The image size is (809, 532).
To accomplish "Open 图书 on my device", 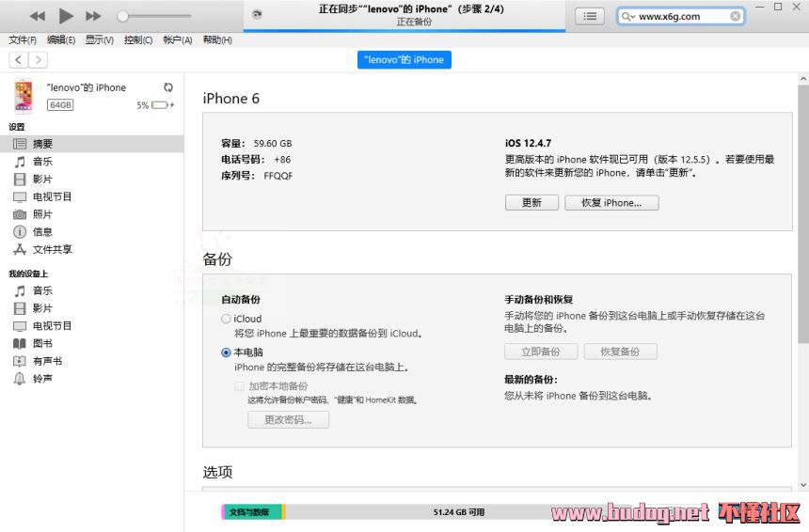I will (42, 343).
